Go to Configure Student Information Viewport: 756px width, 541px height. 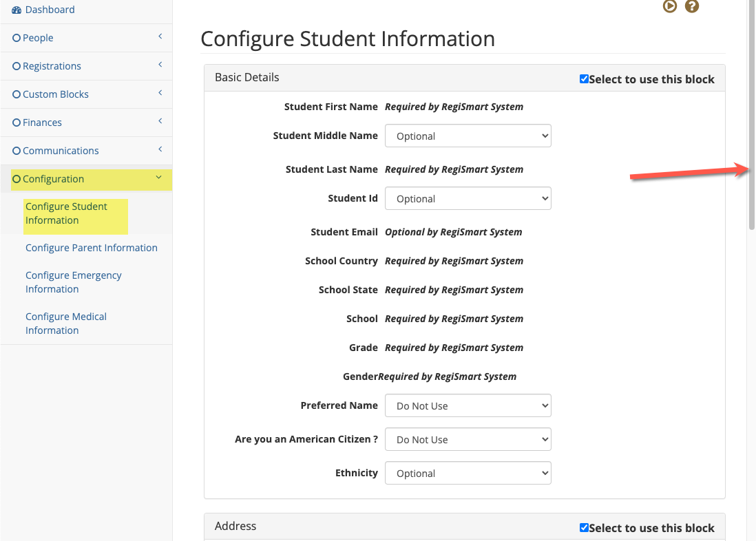click(x=66, y=213)
